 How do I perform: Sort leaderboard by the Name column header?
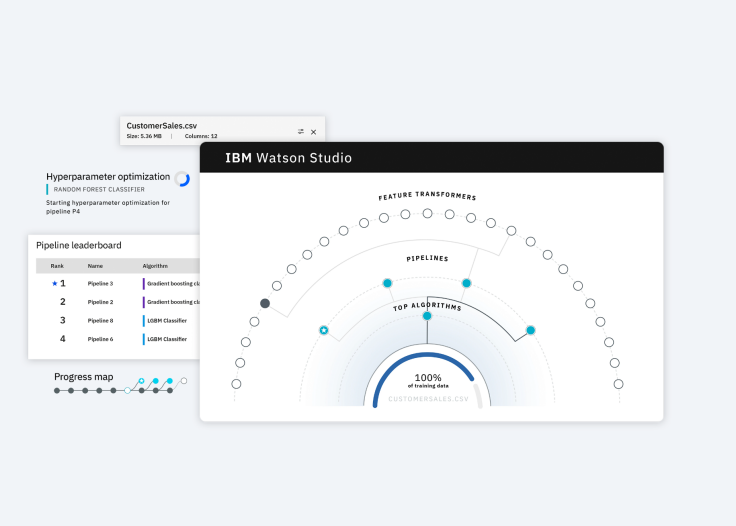click(x=95, y=266)
